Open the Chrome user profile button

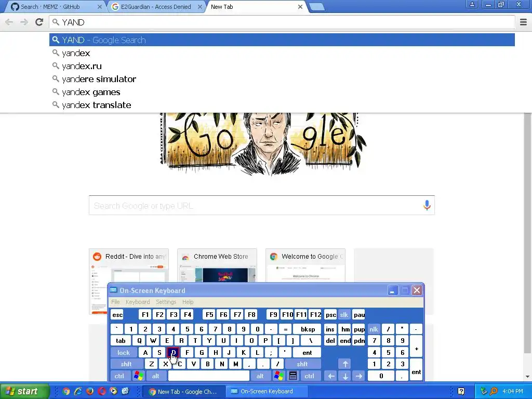coord(472,4)
